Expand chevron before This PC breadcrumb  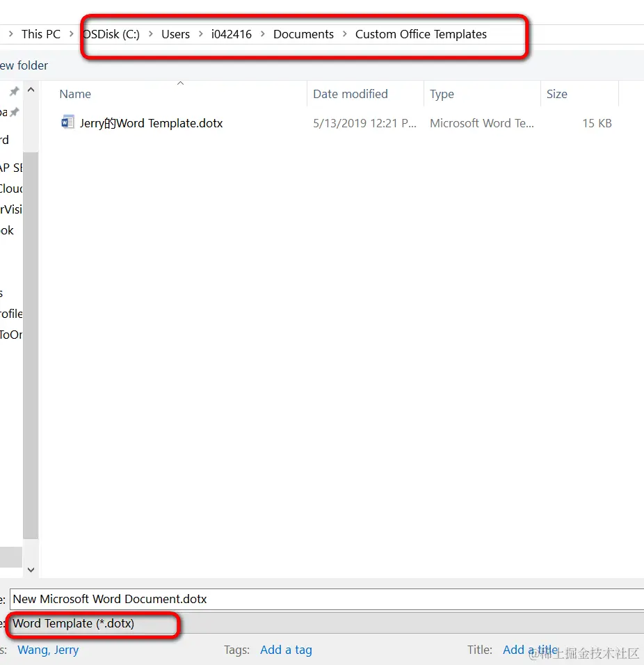tap(11, 33)
